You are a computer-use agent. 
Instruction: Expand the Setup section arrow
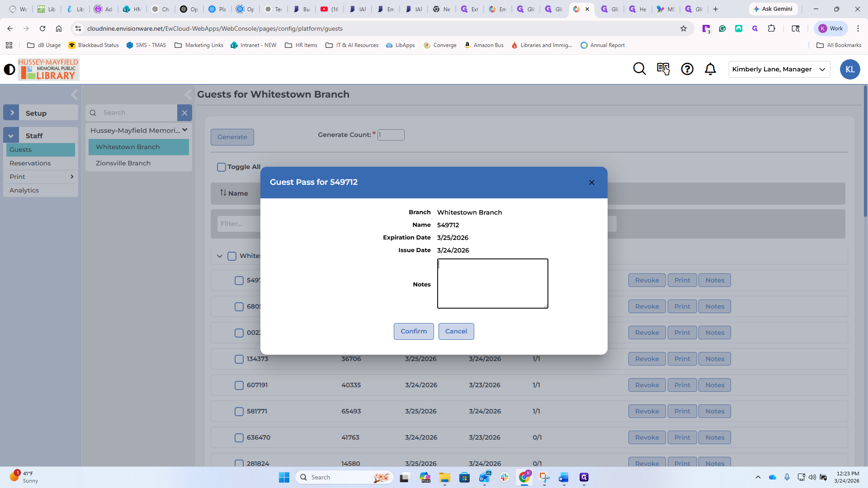click(12, 113)
